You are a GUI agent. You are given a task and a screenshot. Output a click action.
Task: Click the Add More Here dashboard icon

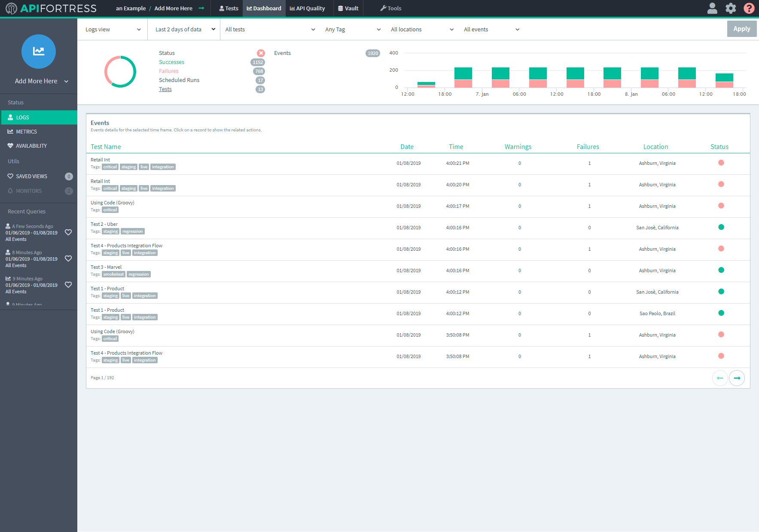[x=38, y=52]
